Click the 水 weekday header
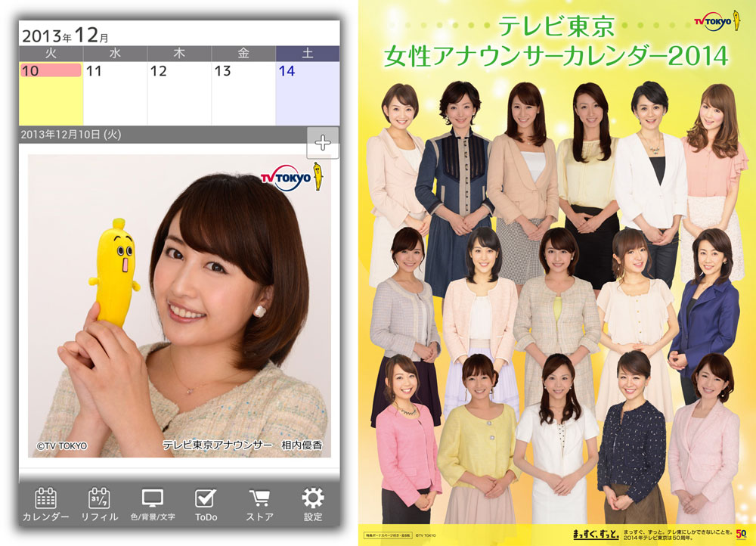This screenshot has width=756, height=546. point(115,54)
